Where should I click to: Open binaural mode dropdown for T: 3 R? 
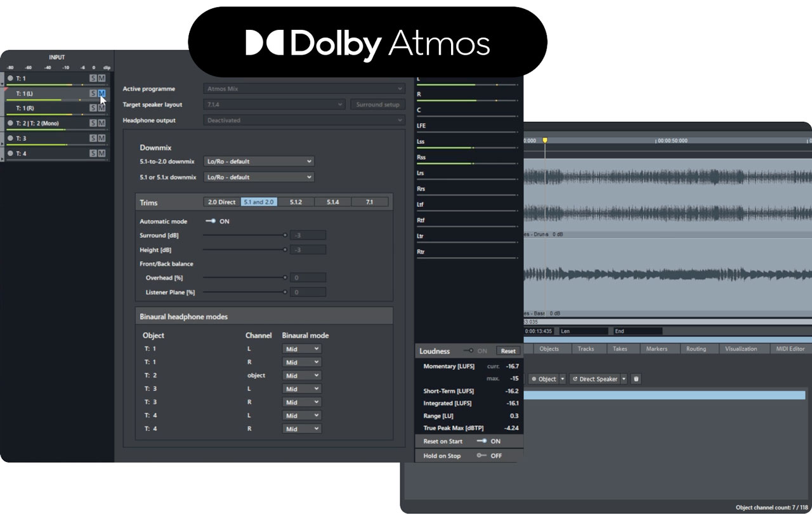[302, 402]
